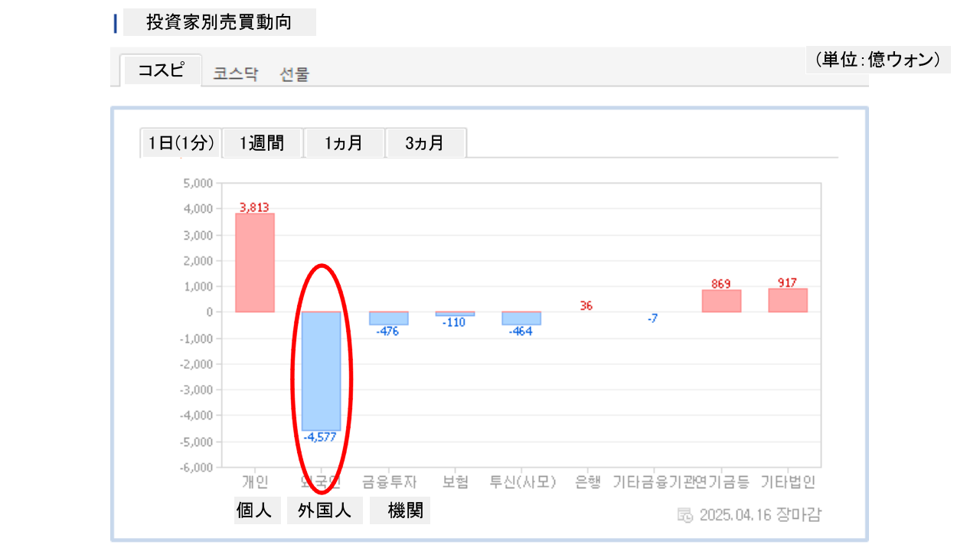Click the blue 외국인 bar showing -4,577

point(321,371)
